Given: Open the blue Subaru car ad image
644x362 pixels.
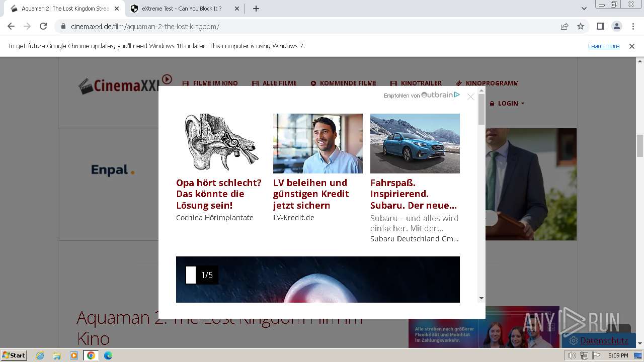Looking at the screenshot, I should [x=415, y=143].
